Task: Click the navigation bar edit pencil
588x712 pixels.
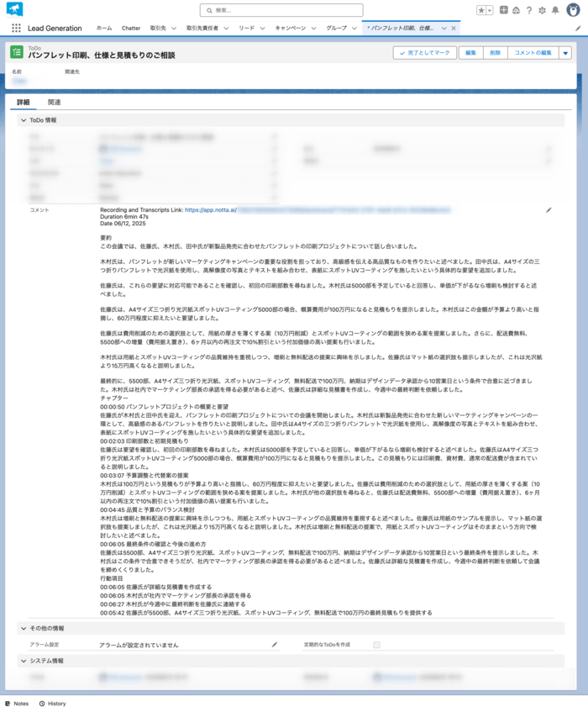Action: [578, 28]
